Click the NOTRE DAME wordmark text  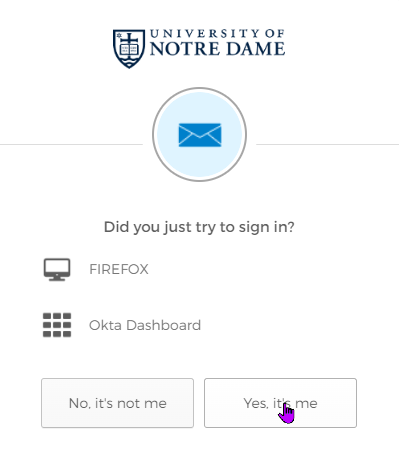[217, 49]
